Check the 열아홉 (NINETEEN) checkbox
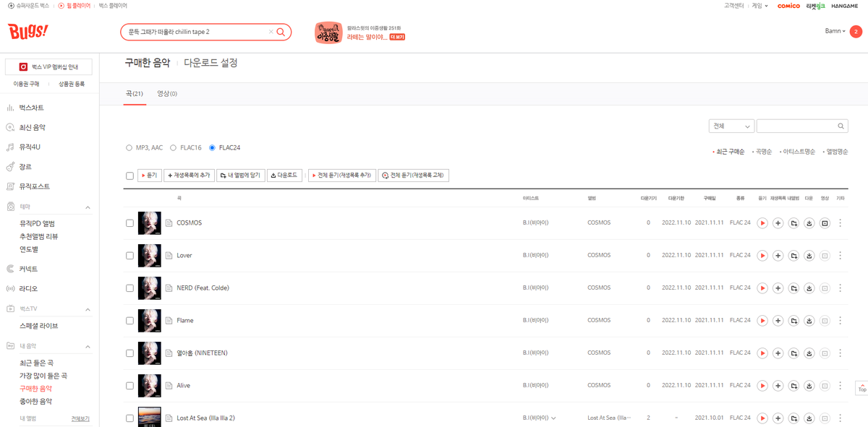This screenshot has height=427, width=868. point(129,353)
